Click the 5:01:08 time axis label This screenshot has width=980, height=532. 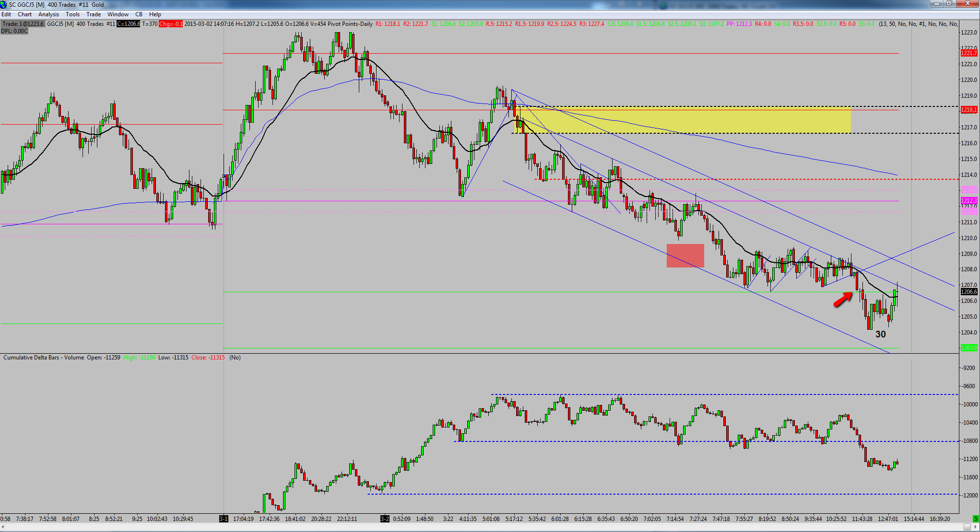[x=491, y=519]
